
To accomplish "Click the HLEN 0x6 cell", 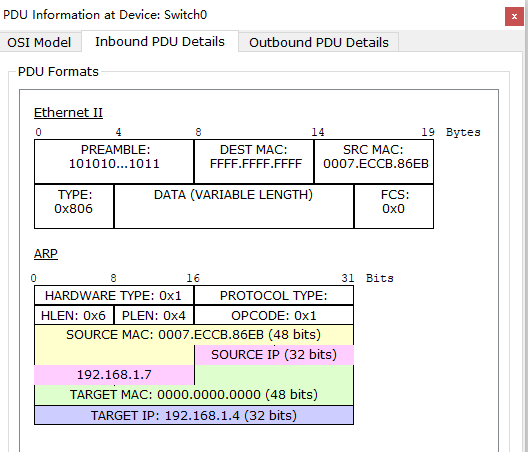I will 74,315.
